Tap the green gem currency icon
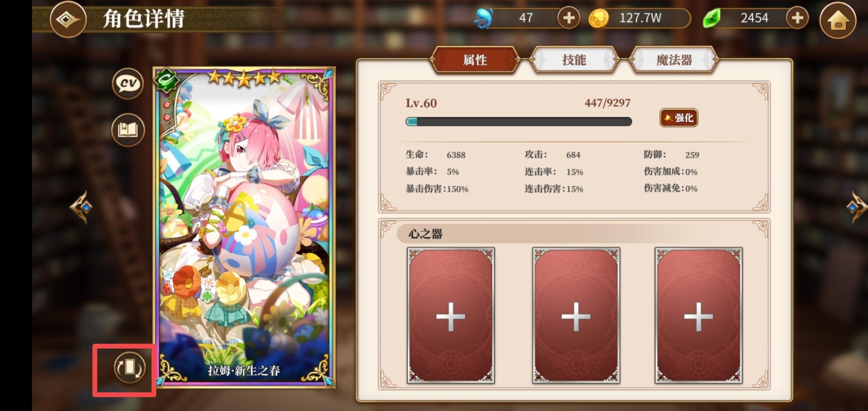The image size is (868, 411). [x=712, y=18]
